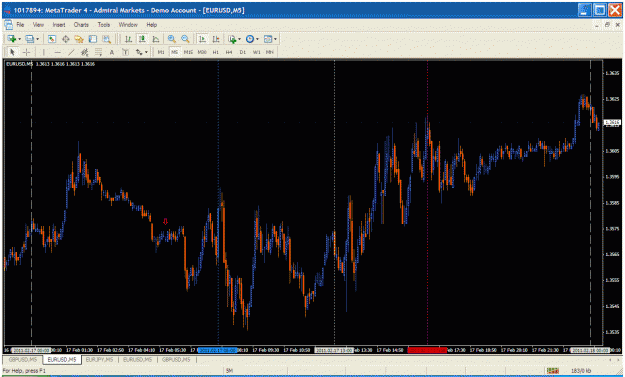Select the highlighted M5 timeframe button

[175, 52]
